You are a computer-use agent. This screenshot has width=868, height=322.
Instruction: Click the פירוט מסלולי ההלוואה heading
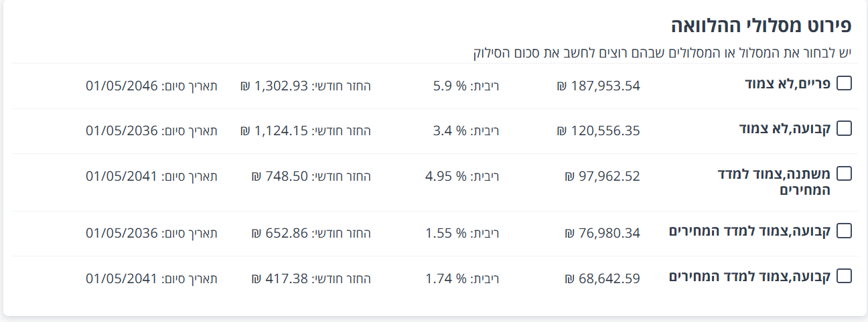[761, 26]
